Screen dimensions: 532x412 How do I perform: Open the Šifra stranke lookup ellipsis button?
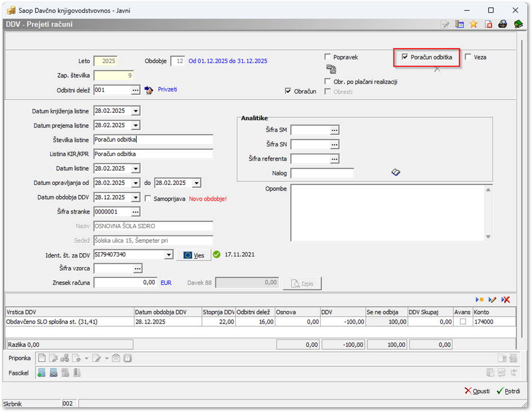(x=135, y=211)
